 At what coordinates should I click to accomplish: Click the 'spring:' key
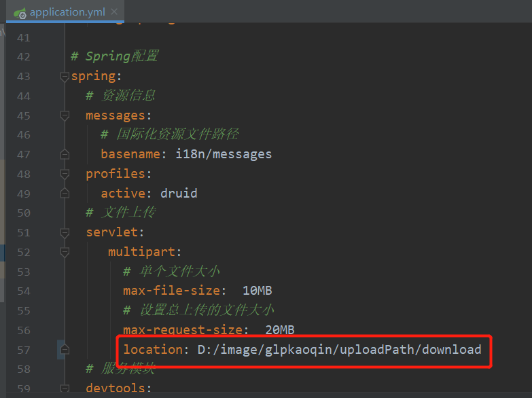[x=96, y=76]
